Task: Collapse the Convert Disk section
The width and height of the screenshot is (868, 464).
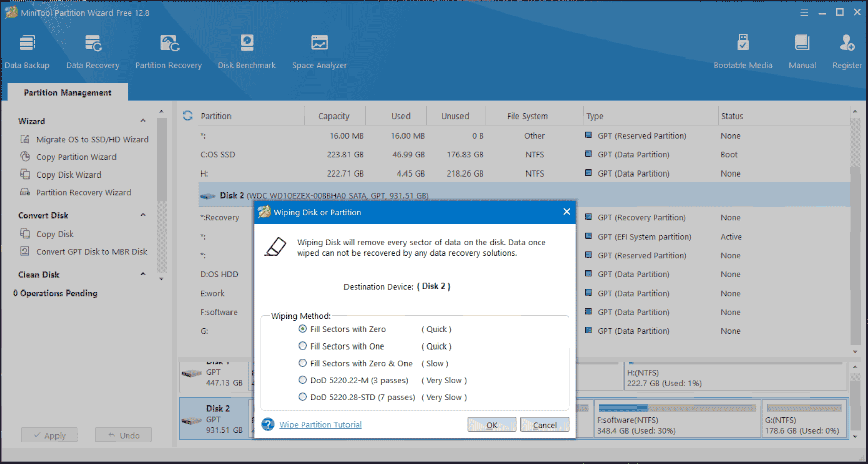Action: (143, 215)
